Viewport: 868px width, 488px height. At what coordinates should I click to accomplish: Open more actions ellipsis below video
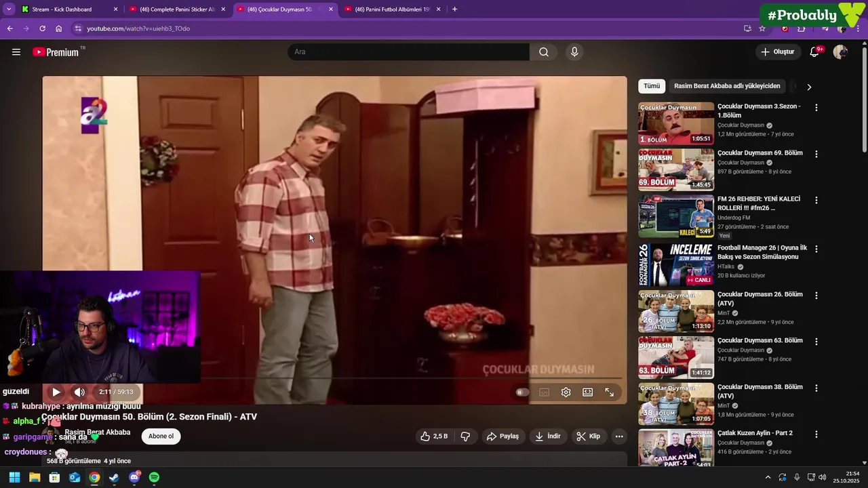[619, 436]
